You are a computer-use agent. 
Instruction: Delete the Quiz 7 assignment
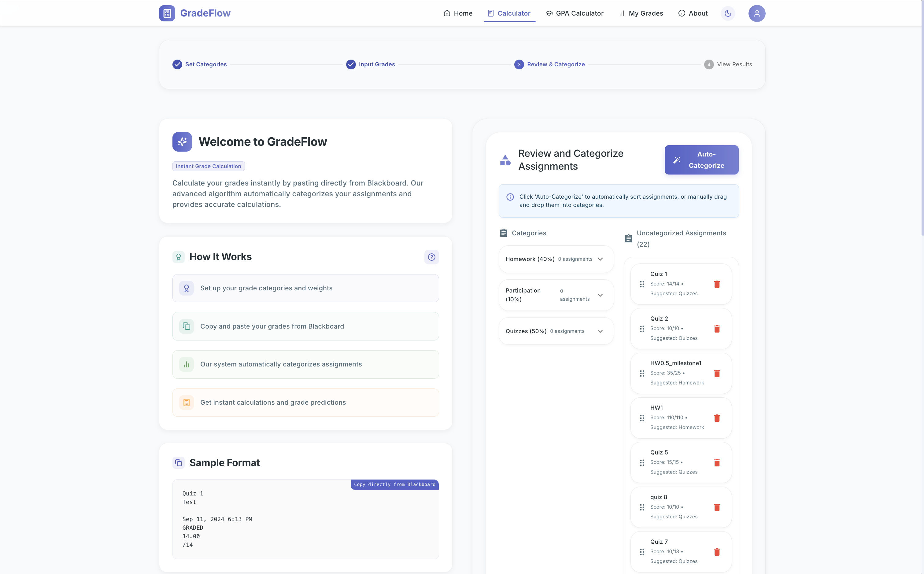[x=717, y=552]
